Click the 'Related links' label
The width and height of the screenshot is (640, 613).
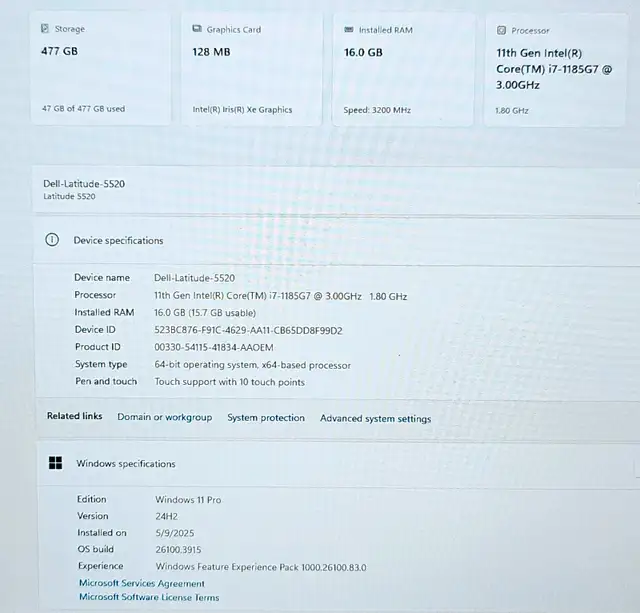75,416
